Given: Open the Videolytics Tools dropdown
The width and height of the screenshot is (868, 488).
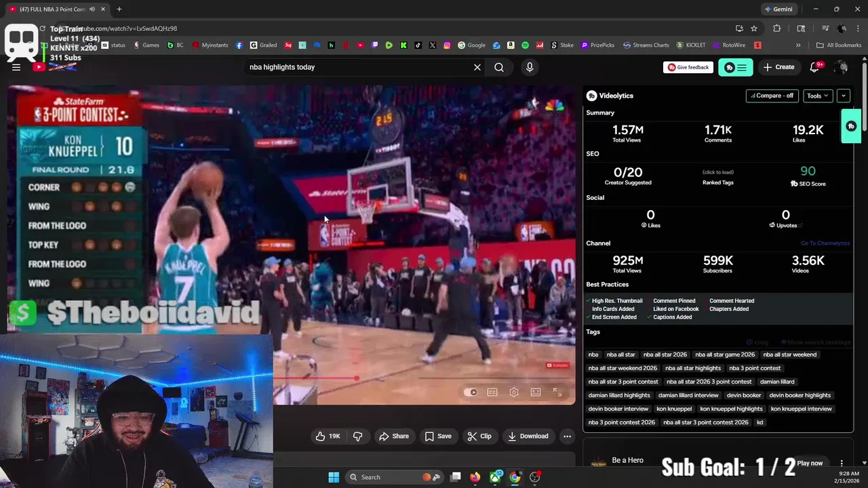Looking at the screenshot, I should point(818,96).
